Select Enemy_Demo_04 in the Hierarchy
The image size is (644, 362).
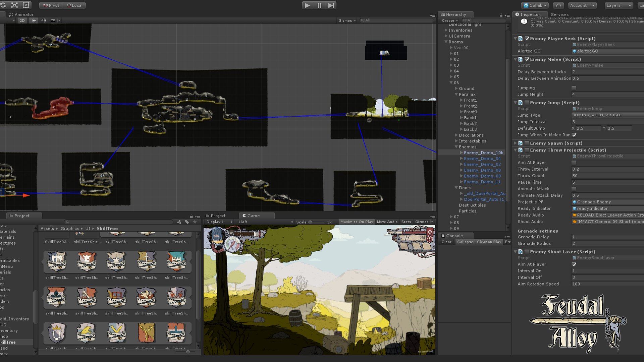pos(482,159)
